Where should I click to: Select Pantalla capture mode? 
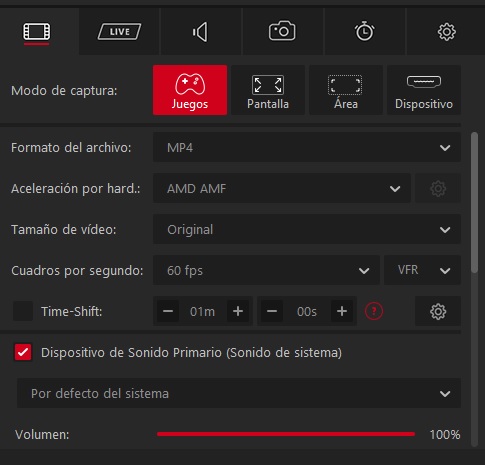(x=268, y=90)
